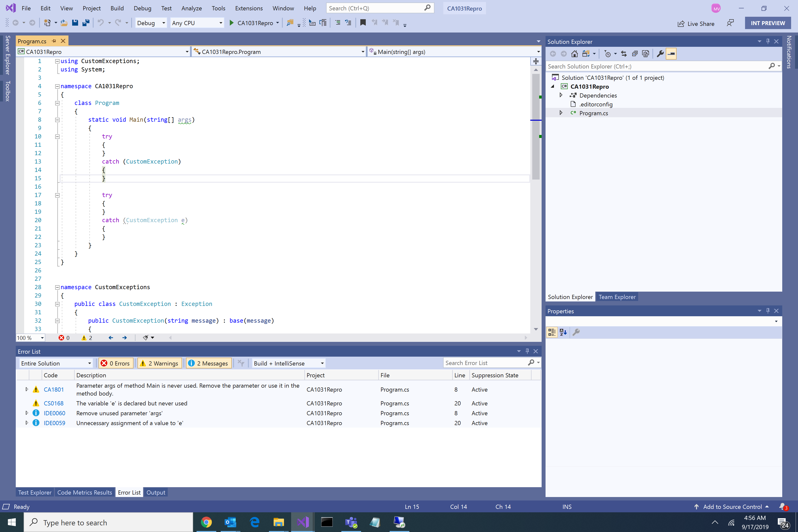Screen dimensions: 798x532
Task: Click the Save All toolbar icon
Action: coord(86,23)
